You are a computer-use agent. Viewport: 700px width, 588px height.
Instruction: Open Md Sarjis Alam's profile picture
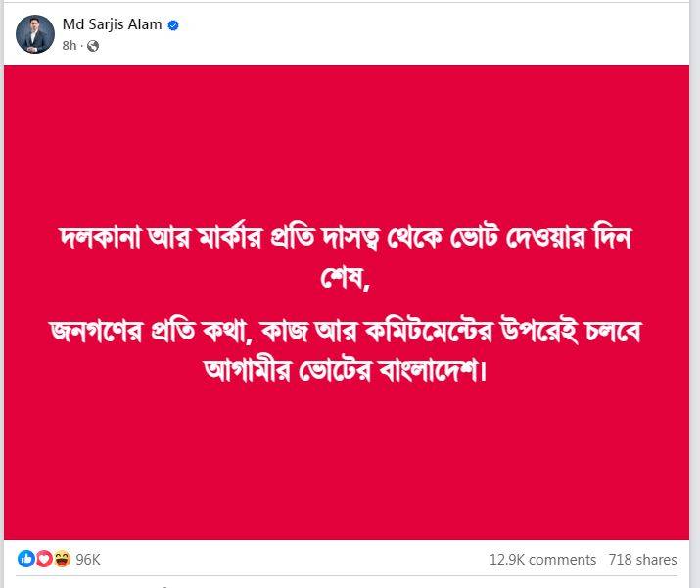pos(35,34)
